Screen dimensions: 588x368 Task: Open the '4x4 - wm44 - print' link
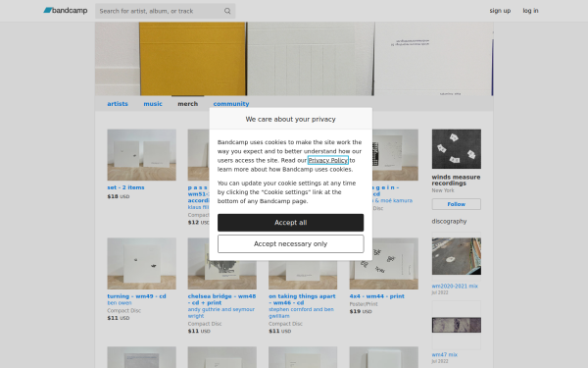click(x=377, y=296)
